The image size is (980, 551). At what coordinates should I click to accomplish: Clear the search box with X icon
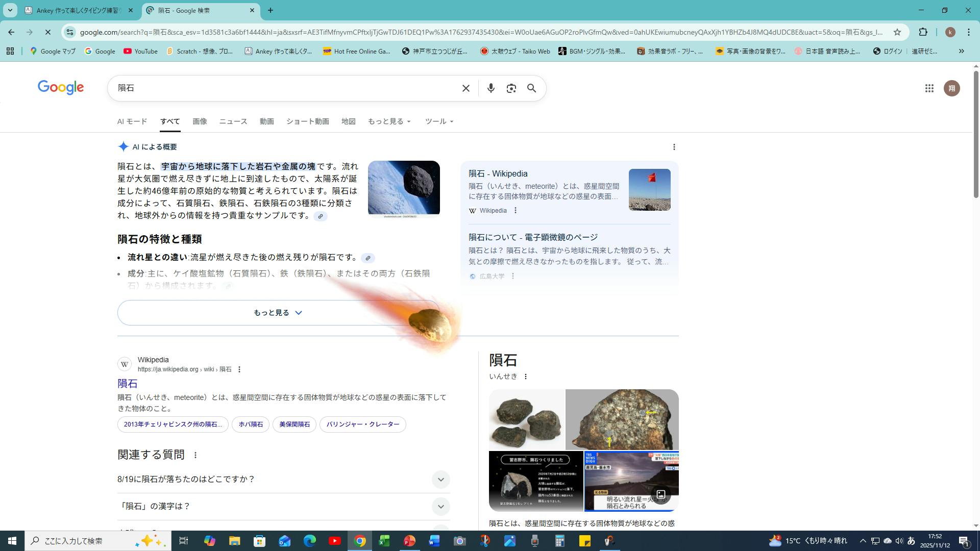[x=465, y=88]
